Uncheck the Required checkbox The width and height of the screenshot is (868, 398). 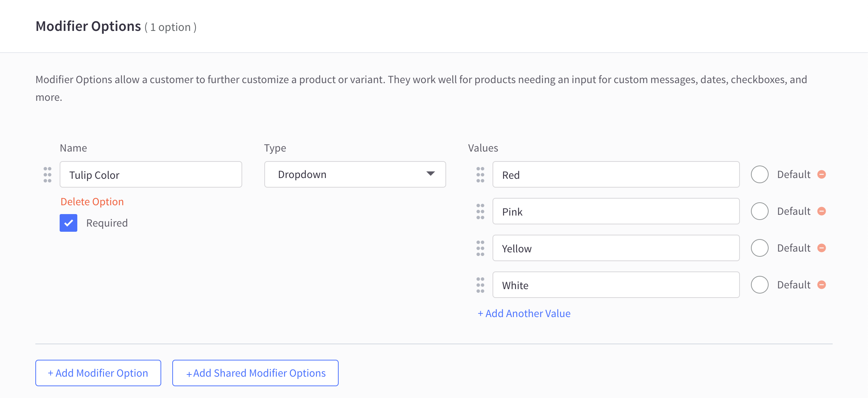click(68, 223)
